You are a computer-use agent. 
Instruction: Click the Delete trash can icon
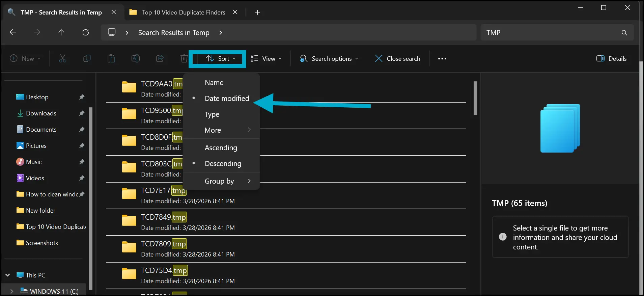[184, 59]
